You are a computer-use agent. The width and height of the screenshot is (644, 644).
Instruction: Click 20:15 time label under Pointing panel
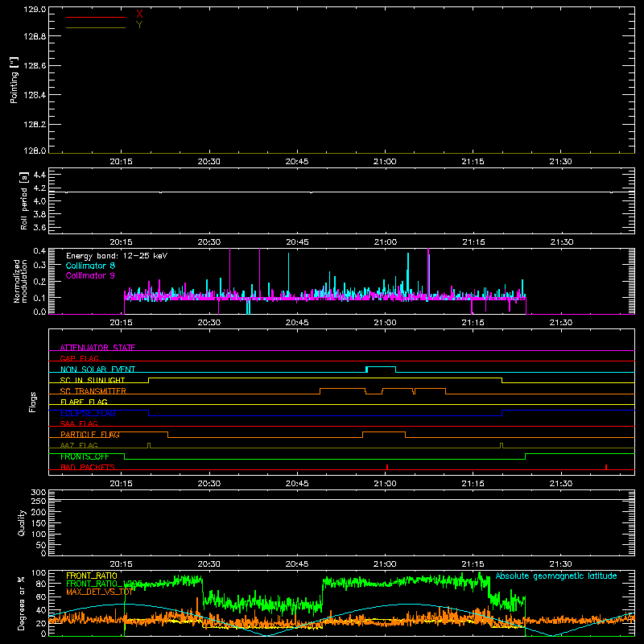122,162
